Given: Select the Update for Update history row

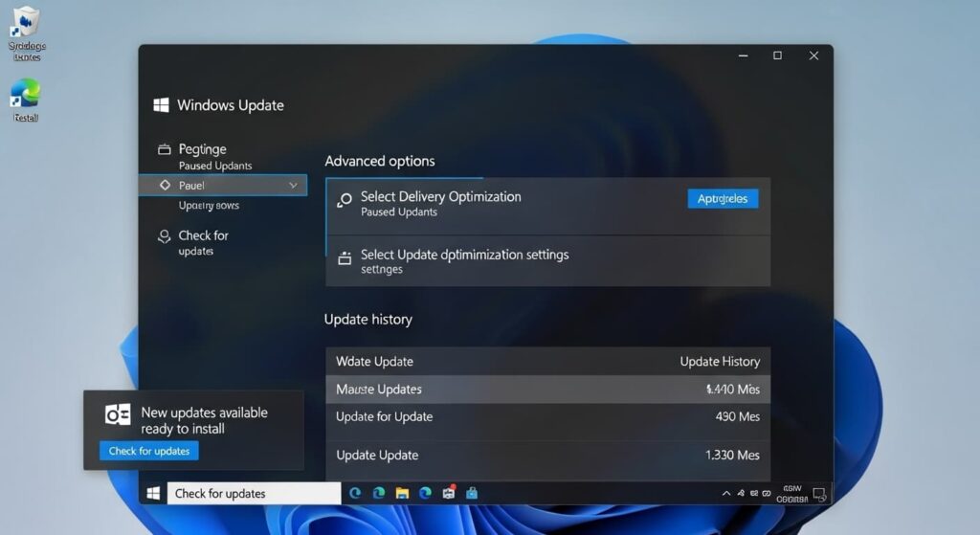Looking at the screenshot, I should pyautogui.click(x=548, y=417).
